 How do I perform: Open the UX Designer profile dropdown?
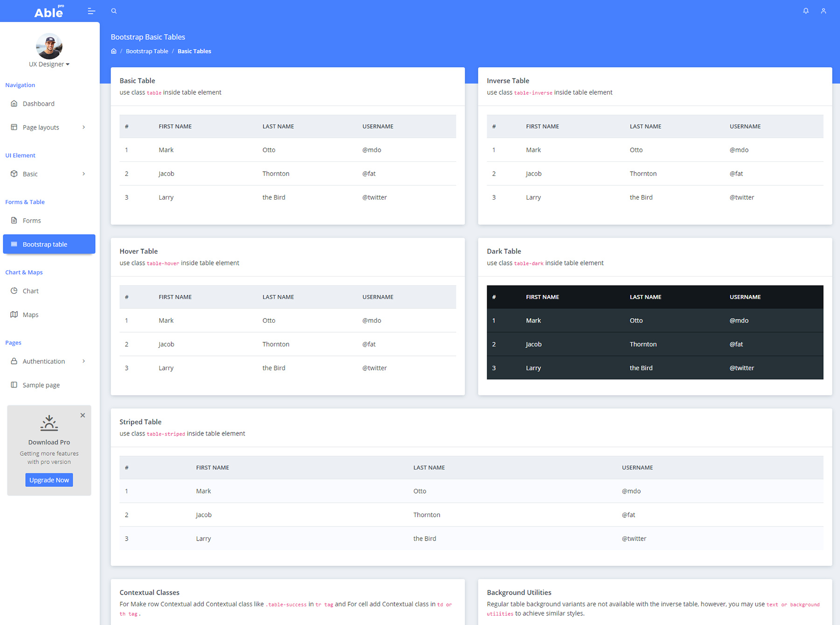pos(49,64)
